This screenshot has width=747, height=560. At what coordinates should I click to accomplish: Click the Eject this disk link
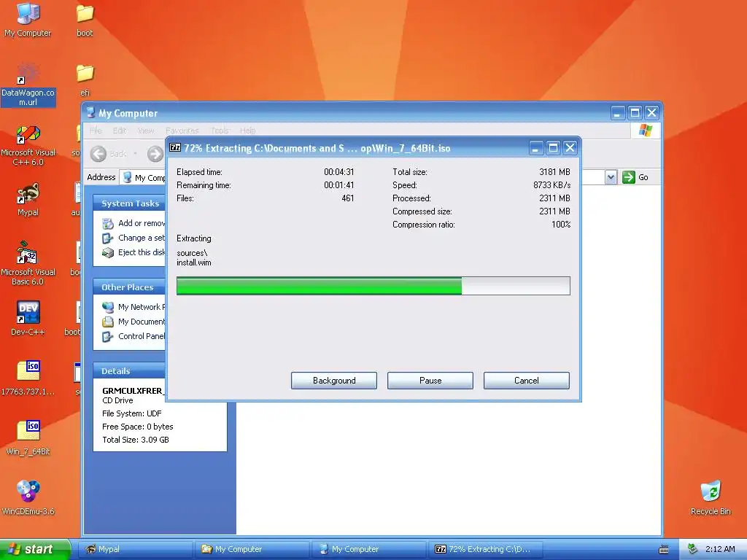coord(142,252)
